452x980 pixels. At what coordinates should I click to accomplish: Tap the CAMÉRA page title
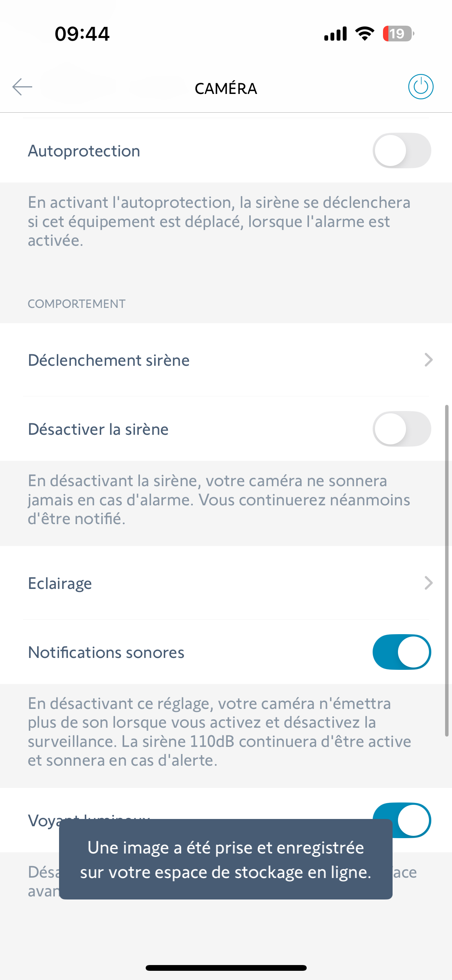226,89
